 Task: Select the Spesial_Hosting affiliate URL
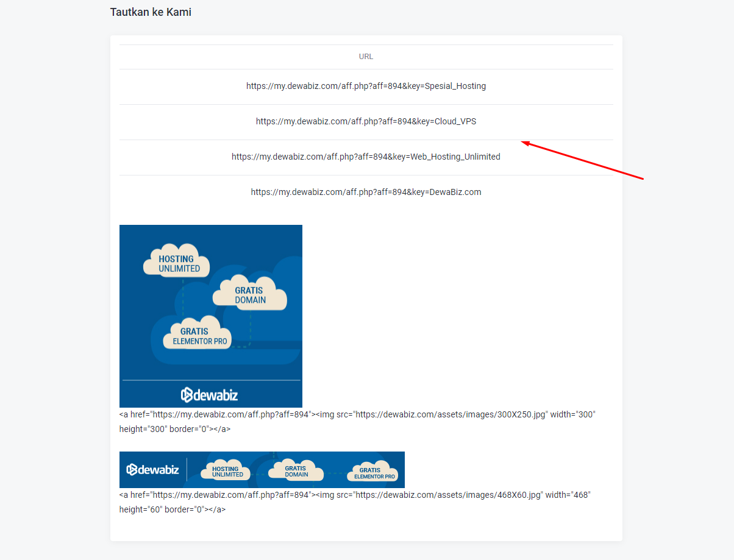pyautogui.click(x=366, y=87)
